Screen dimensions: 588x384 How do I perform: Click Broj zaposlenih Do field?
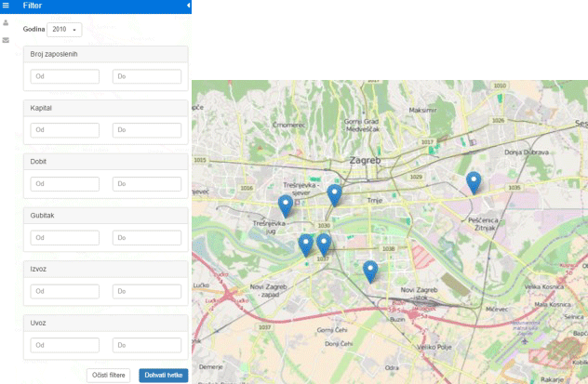point(147,76)
